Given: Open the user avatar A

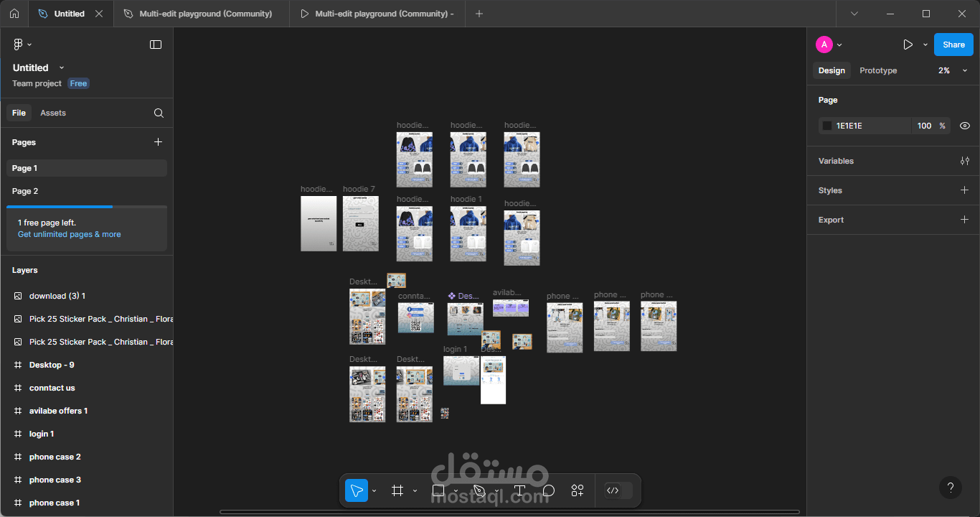Looking at the screenshot, I should click(x=824, y=45).
